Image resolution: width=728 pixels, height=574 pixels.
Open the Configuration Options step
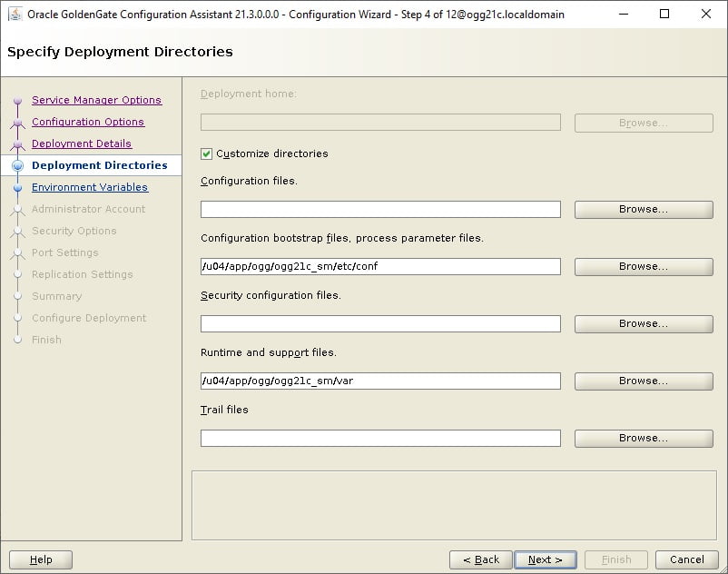(x=88, y=122)
